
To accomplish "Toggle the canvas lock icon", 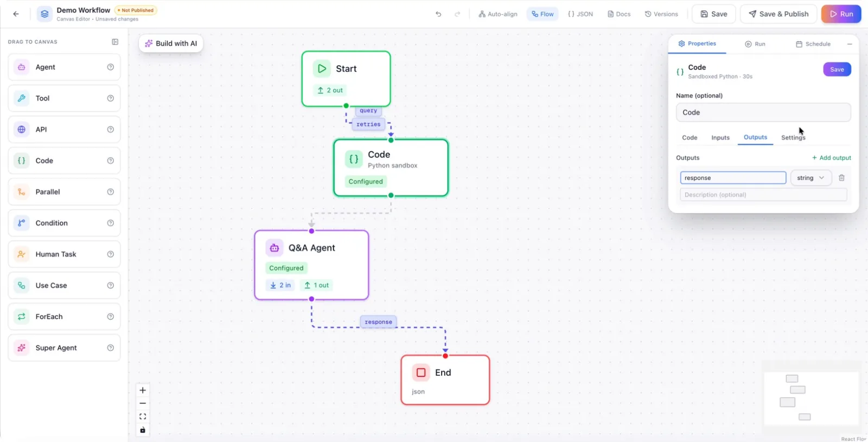I will click(143, 430).
